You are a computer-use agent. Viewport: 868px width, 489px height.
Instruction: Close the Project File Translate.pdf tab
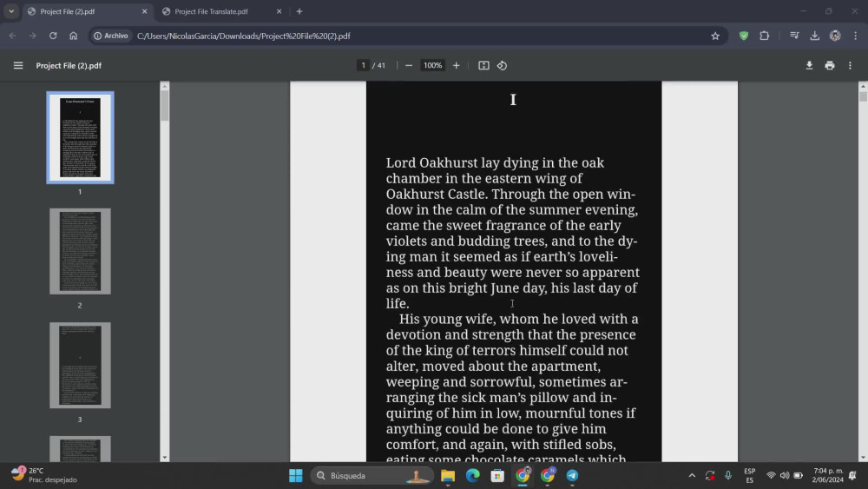click(x=279, y=11)
